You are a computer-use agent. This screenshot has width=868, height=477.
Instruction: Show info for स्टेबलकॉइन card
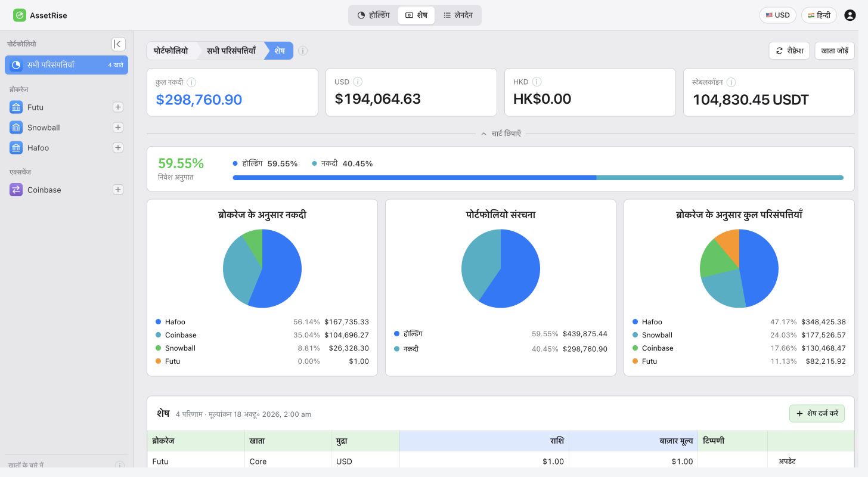click(731, 82)
